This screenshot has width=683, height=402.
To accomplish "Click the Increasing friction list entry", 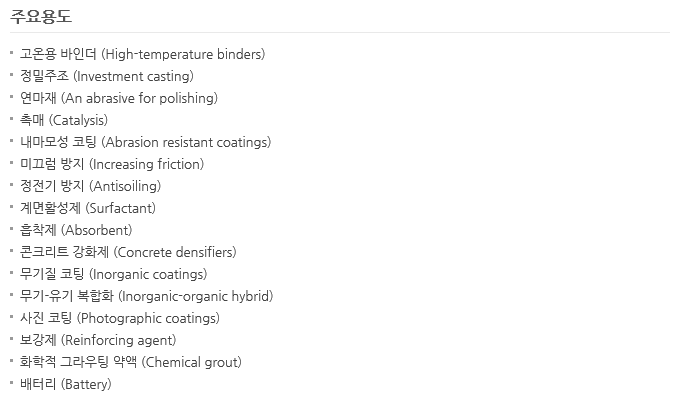I will (x=111, y=164).
